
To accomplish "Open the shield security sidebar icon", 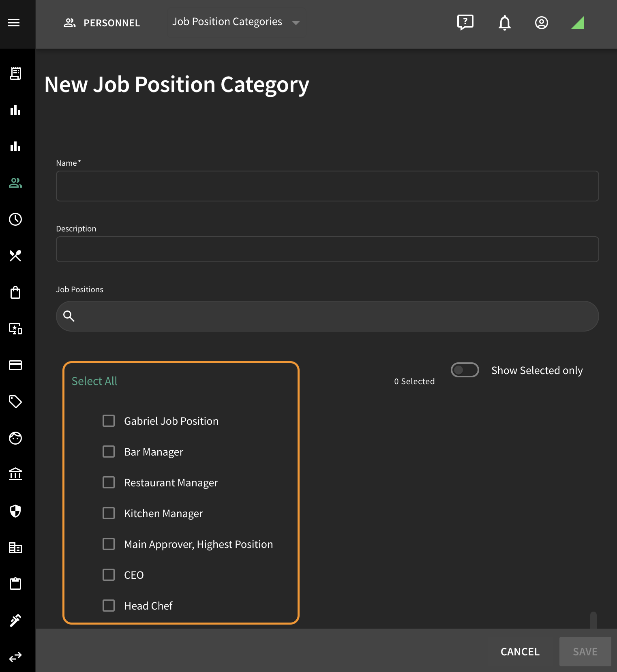I will coord(15,511).
